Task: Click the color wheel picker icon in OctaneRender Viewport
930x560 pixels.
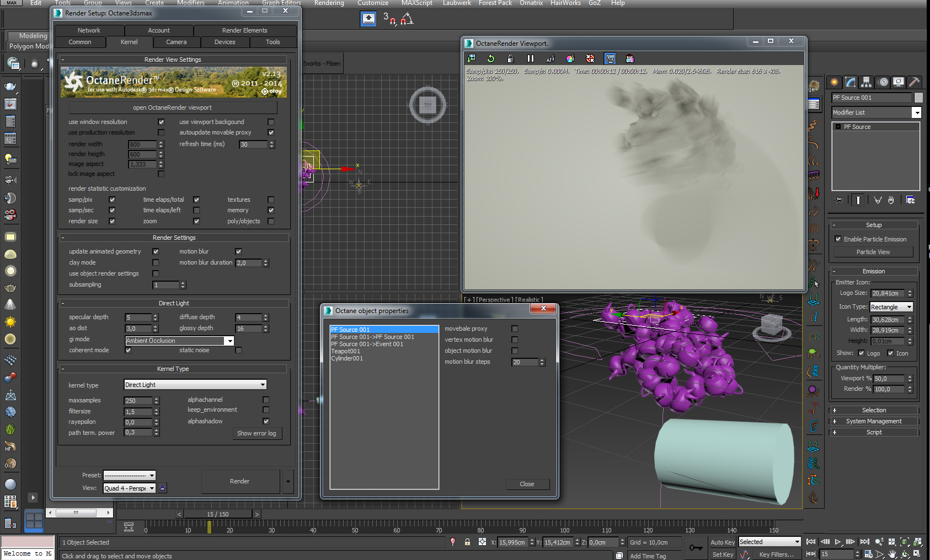Action: (x=570, y=58)
